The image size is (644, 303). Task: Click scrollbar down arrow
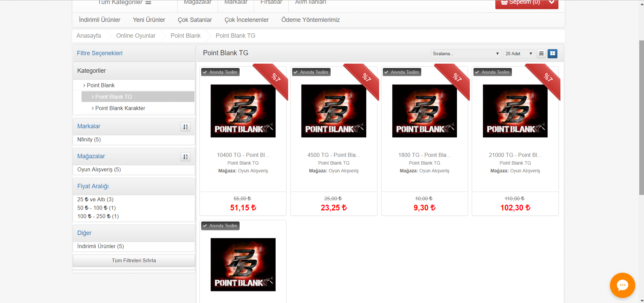tap(641, 300)
